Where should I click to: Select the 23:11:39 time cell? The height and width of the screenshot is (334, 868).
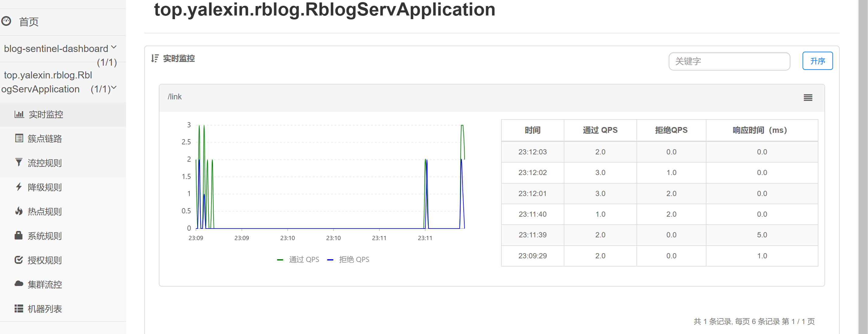532,235
